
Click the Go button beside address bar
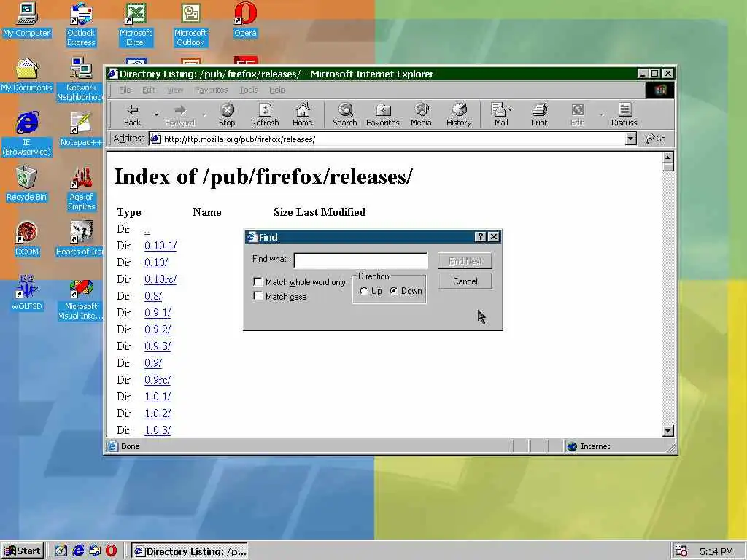click(657, 139)
